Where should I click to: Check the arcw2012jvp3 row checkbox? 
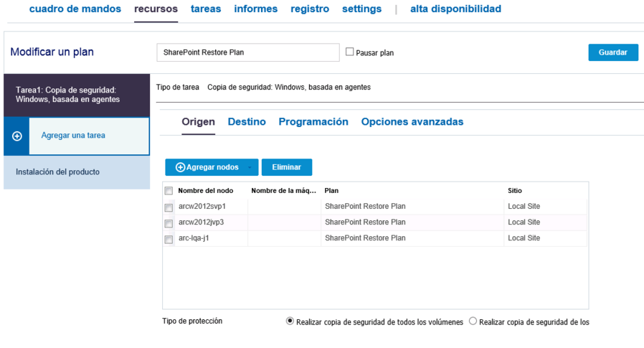pyautogui.click(x=169, y=223)
